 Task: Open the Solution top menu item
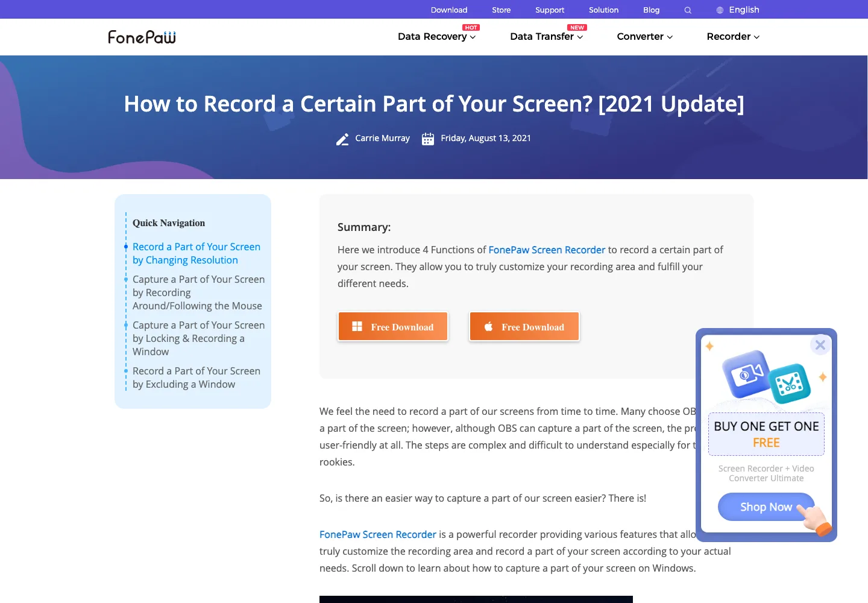(603, 10)
